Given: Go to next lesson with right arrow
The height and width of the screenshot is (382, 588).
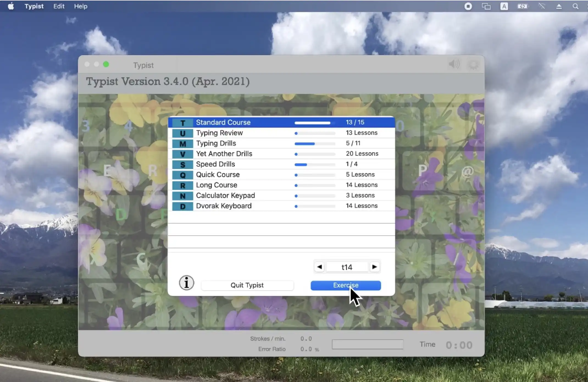Looking at the screenshot, I should click(x=374, y=267).
